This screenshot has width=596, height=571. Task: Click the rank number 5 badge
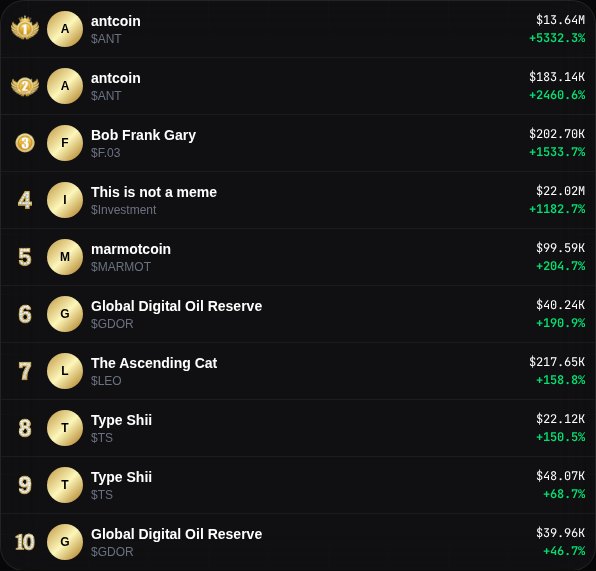[25, 257]
